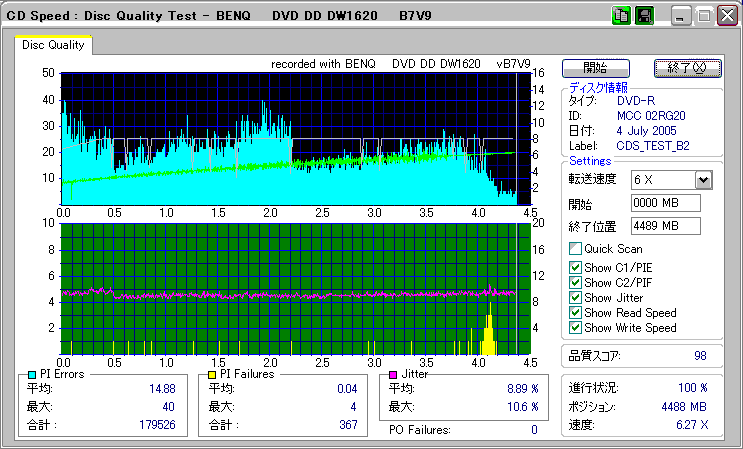The width and height of the screenshot is (743, 449).
Task: Minimize the CD Speed window
Action: point(680,16)
